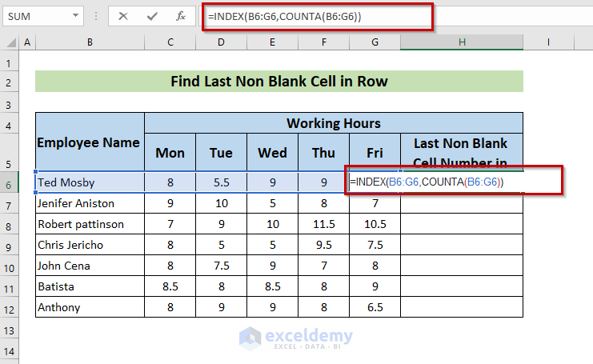The width and height of the screenshot is (593, 364).
Task: Select the 'Batista' cell
Action: pyautogui.click(x=90, y=286)
